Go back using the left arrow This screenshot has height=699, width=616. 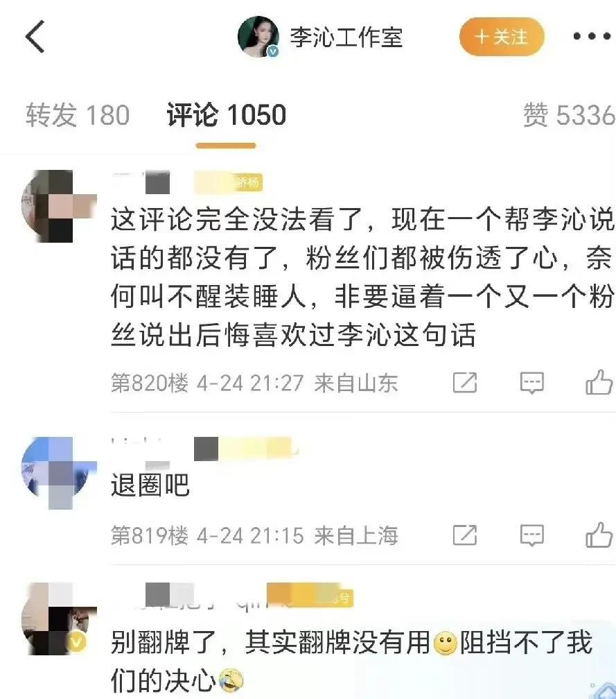click(x=35, y=37)
